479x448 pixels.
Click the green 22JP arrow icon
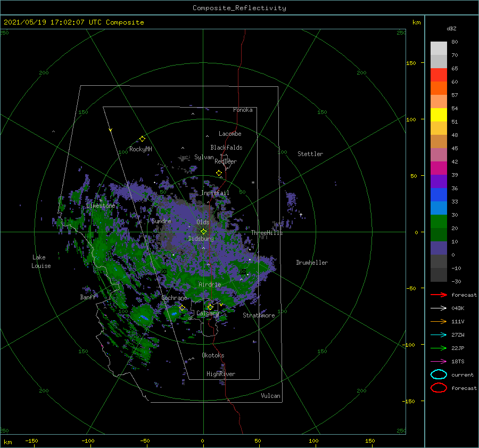(x=439, y=348)
